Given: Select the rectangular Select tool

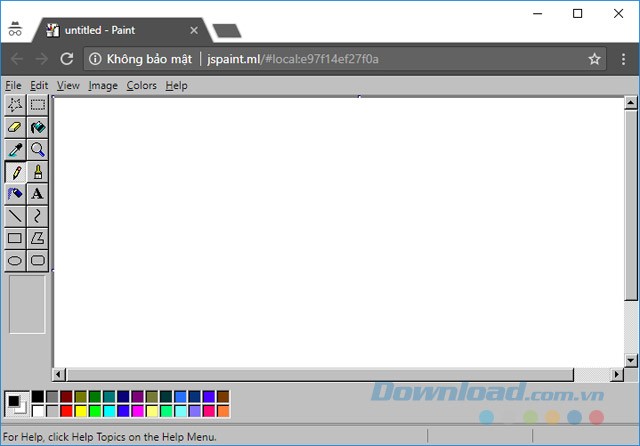Looking at the screenshot, I should pyautogui.click(x=38, y=105).
